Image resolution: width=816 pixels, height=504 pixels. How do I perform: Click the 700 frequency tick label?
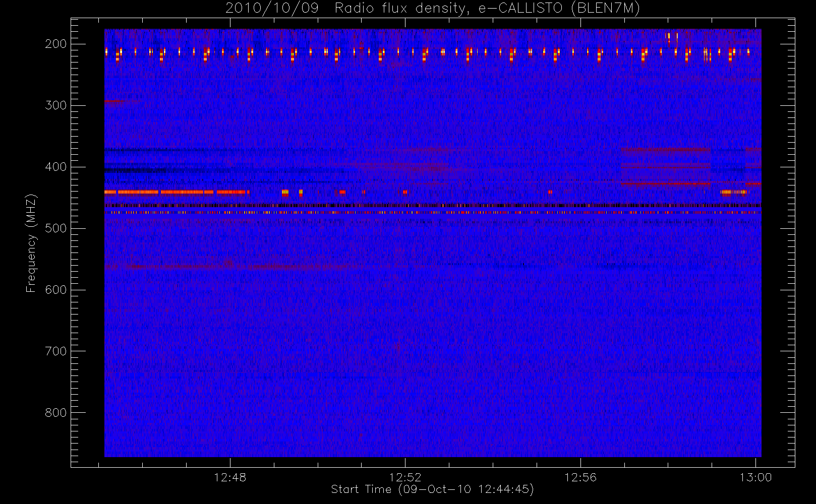[x=56, y=351]
